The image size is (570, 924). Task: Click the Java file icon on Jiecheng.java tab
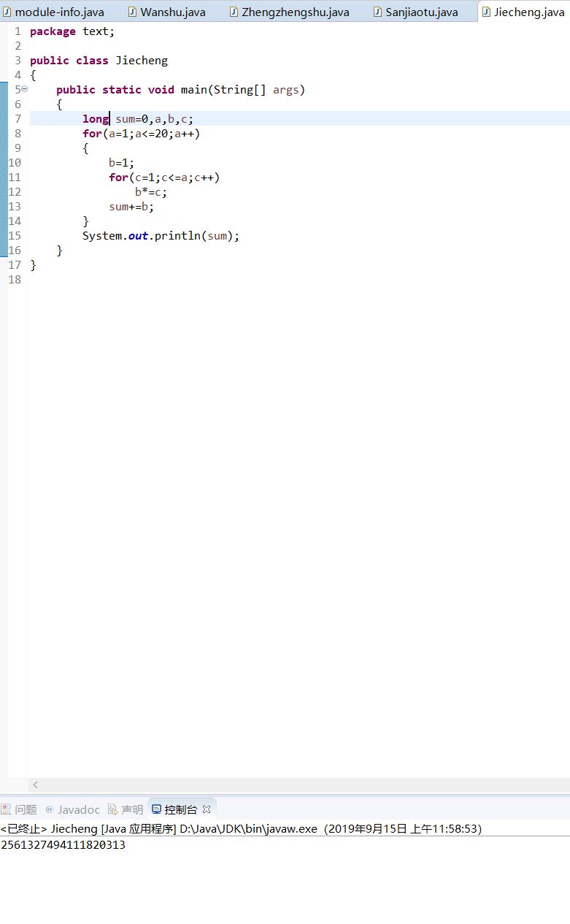pyautogui.click(x=486, y=12)
